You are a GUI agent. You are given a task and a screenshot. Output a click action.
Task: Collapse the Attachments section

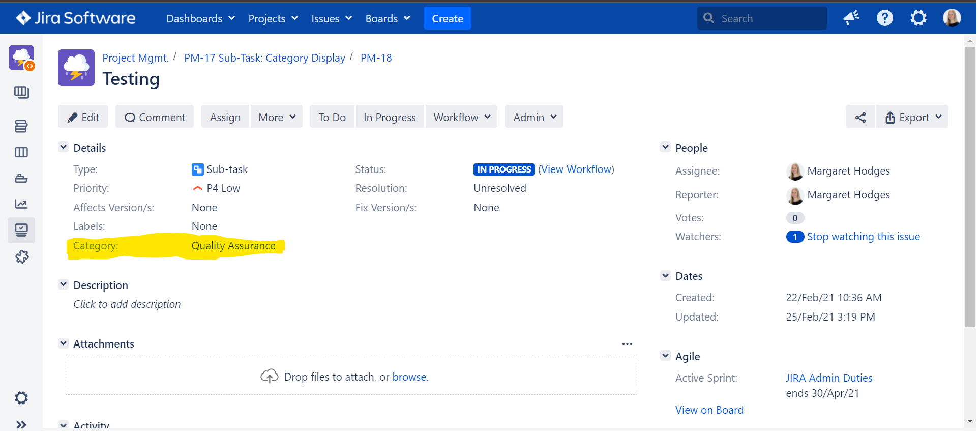63,343
